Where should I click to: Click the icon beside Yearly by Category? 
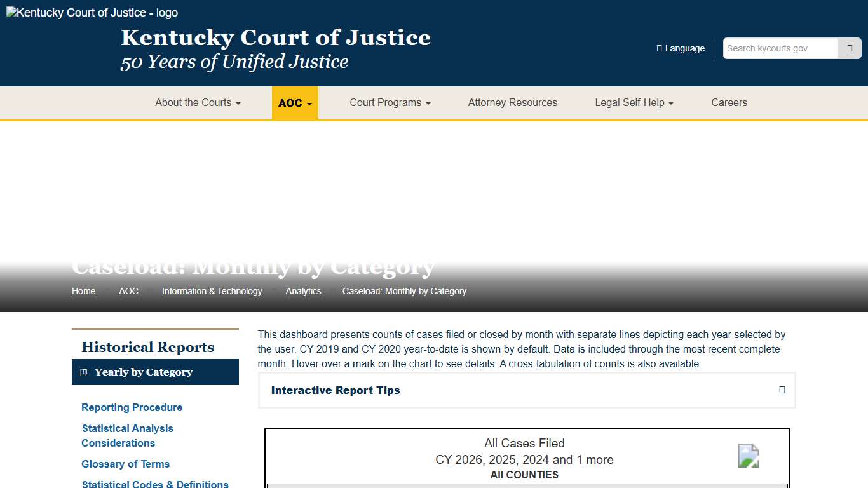[85, 372]
